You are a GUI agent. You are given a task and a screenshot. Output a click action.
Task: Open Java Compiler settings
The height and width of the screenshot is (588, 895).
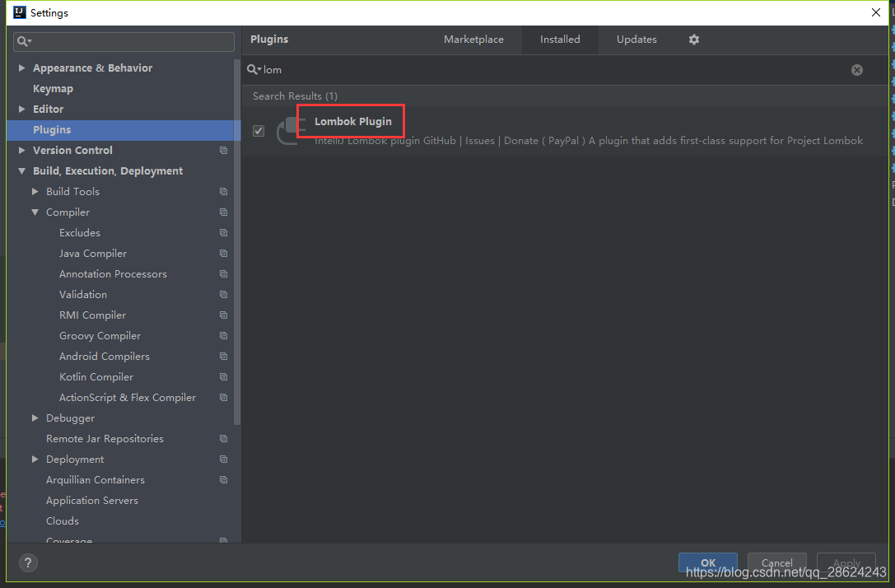(93, 253)
